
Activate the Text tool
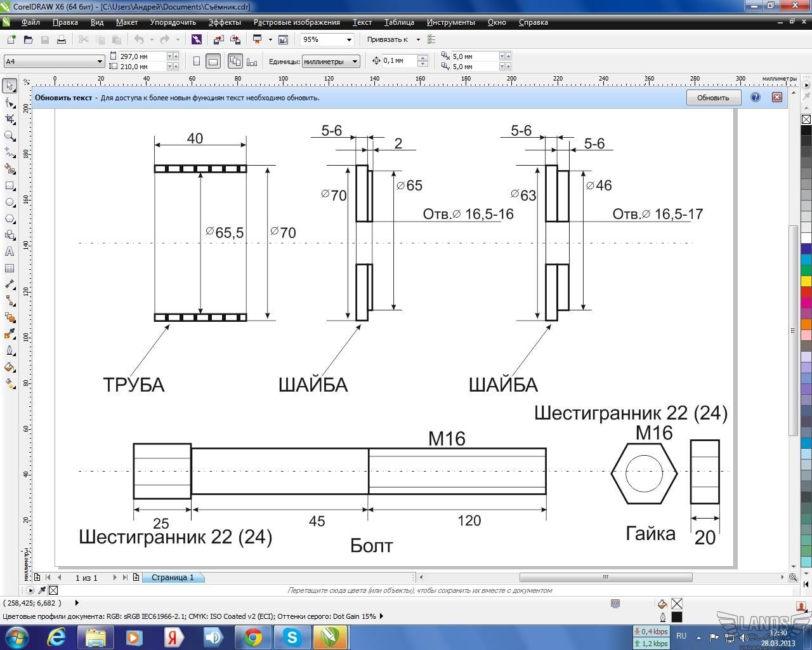10,252
